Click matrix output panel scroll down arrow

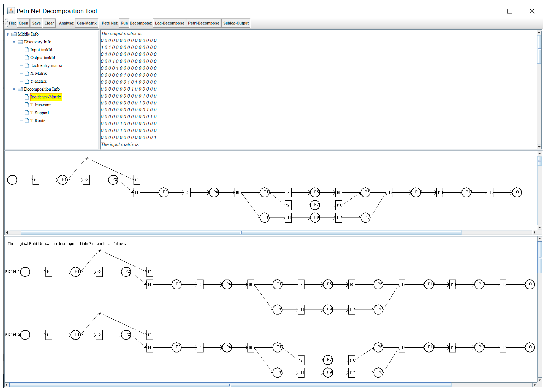pyautogui.click(x=539, y=147)
